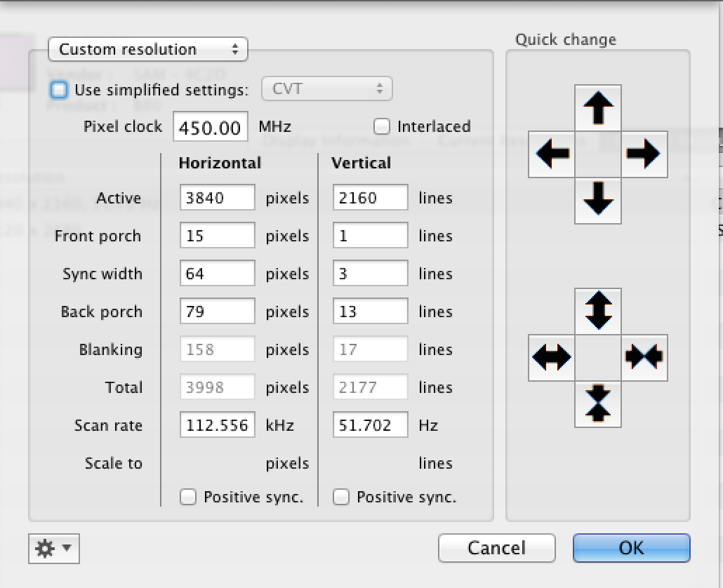Click the Active row label
Screen dimensions: 723x588
119,198
